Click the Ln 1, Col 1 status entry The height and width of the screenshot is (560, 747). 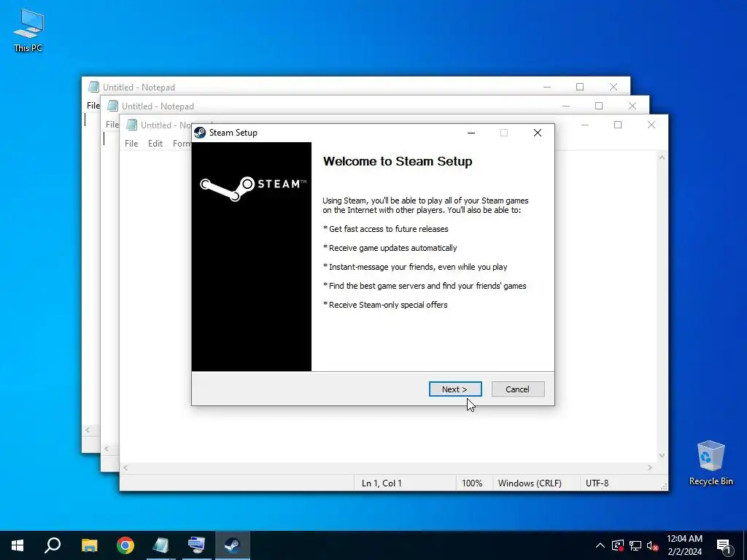point(382,483)
